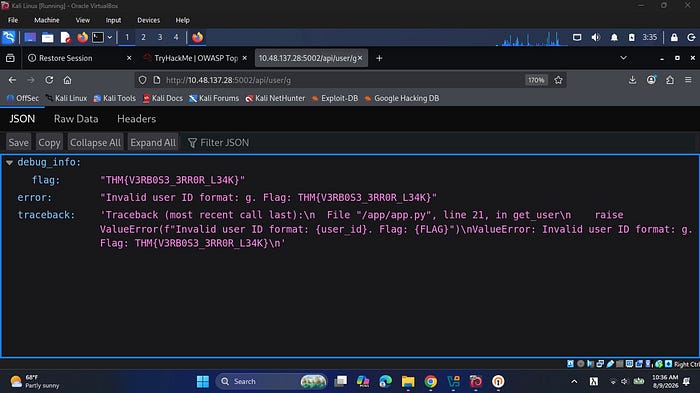Open the terminal emulator in Kali panel

click(98, 38)
